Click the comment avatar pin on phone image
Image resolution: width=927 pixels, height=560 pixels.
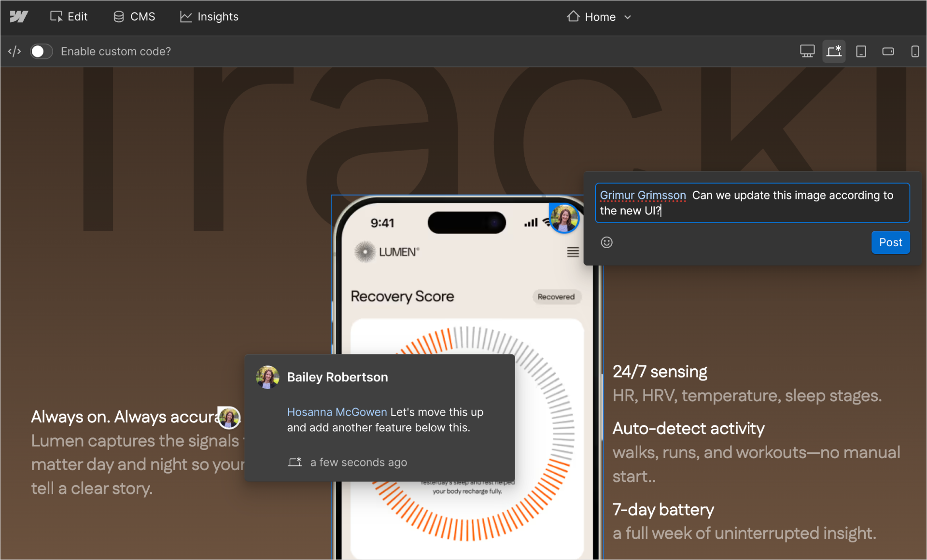(x=564, y=218)
